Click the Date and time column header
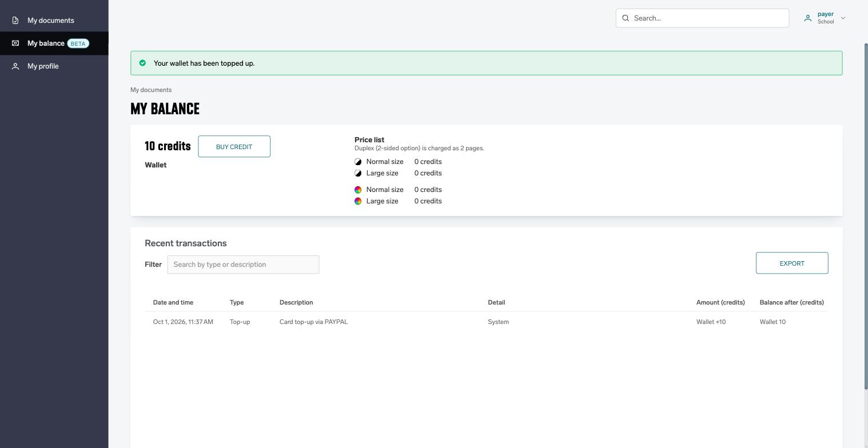 point(173,302)
